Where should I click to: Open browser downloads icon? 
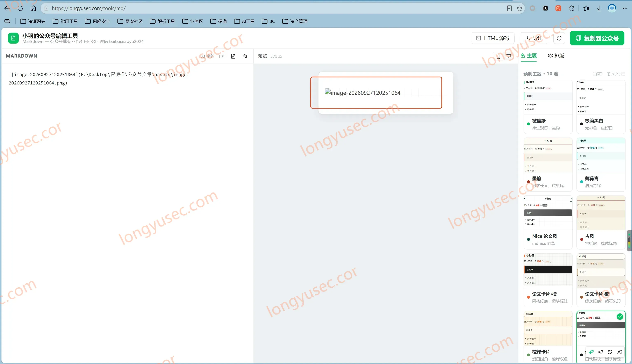coord(599,8)
